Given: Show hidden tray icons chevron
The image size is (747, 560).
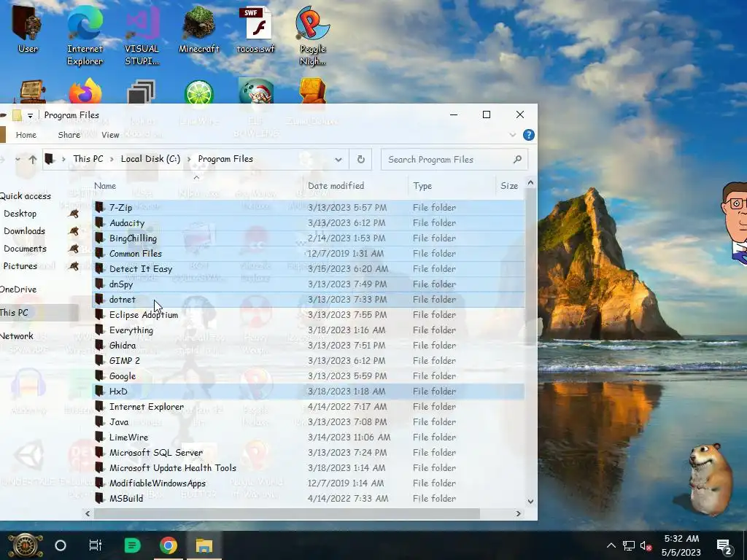Looking at the screenshot, I should point(611,545).
